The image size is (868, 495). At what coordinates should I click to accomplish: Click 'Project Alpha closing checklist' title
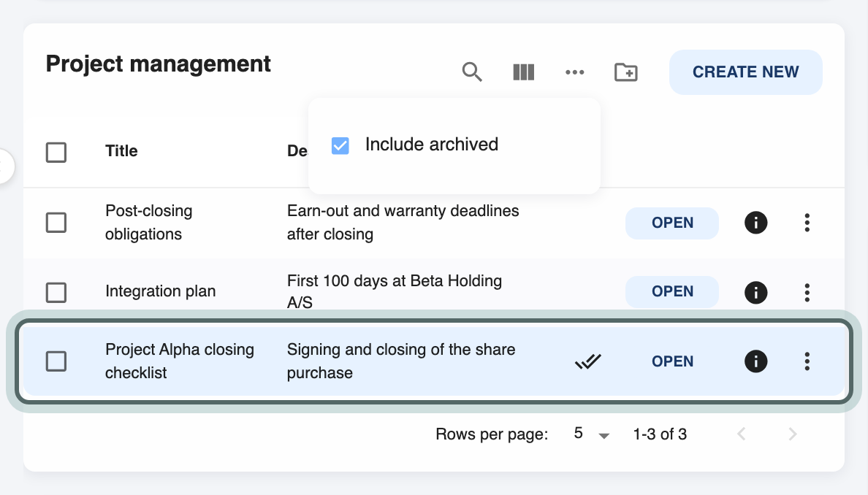[179, 361]
